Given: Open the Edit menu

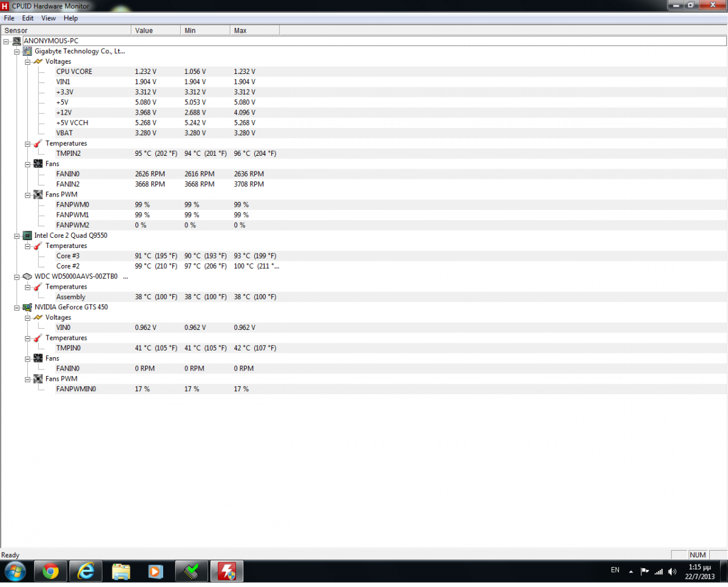Looking at the screenshot, I should click(28, 18).
